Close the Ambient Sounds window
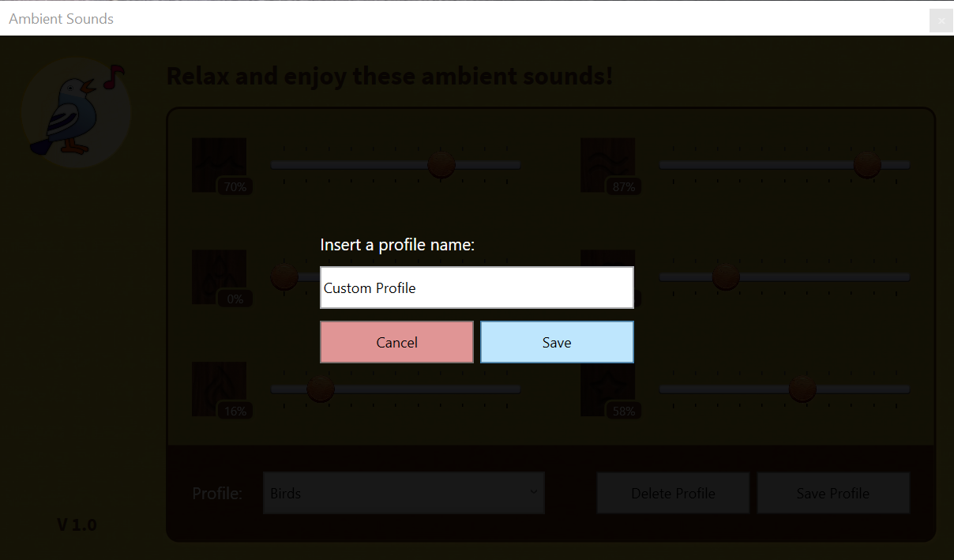 (x=941, y=21)
